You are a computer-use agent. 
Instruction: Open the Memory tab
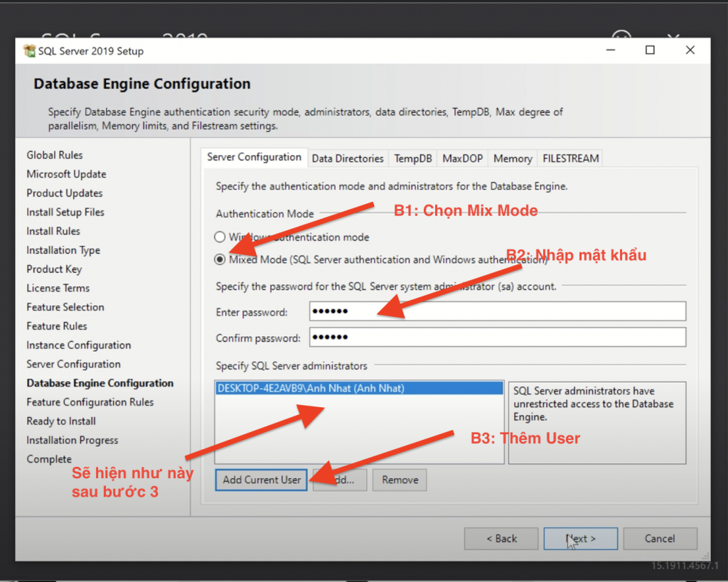(x=513, y=158)
